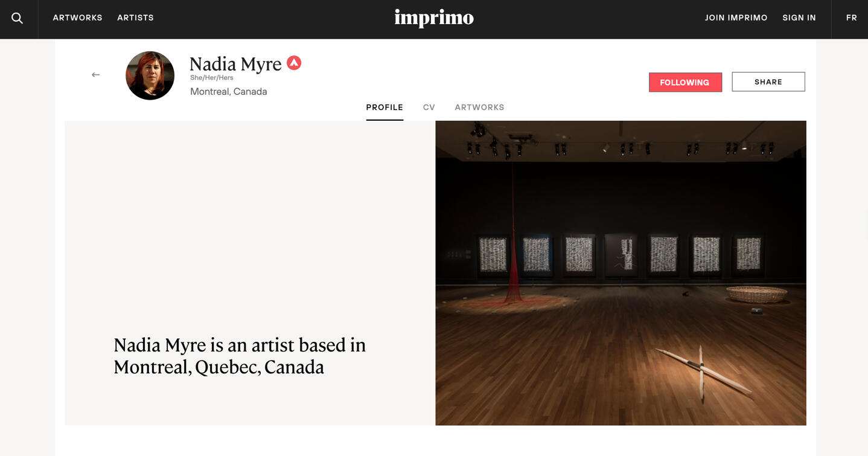868x456 pixels.
Task: Open the gallery installation photo
Action: (621, 273)
